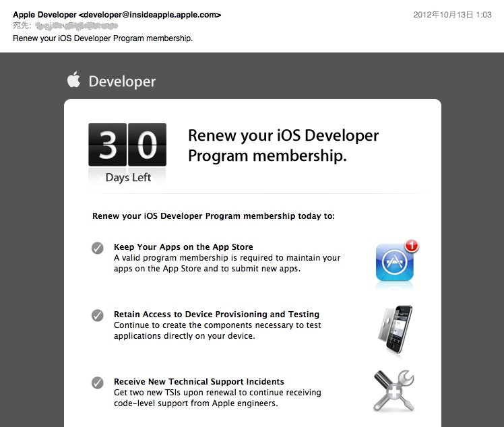Screen dimensions: 504x427
Task: Click Keep Your Apps on the App Store heading
Action: (x=183, y=247)
